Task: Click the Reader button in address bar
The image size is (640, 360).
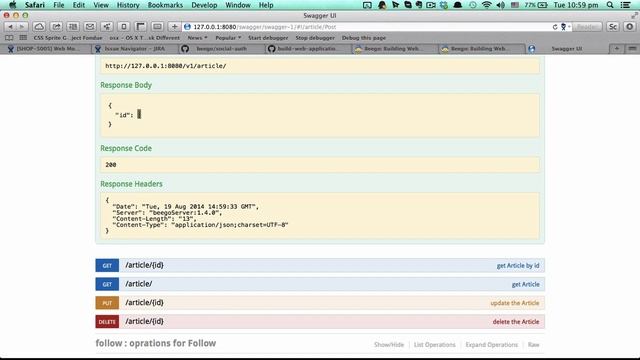Action: 587,27
